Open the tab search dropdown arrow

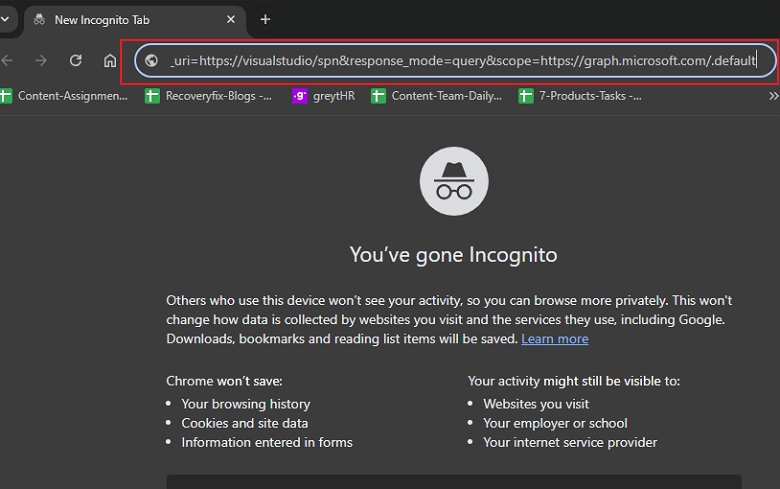tap(4, 19)
